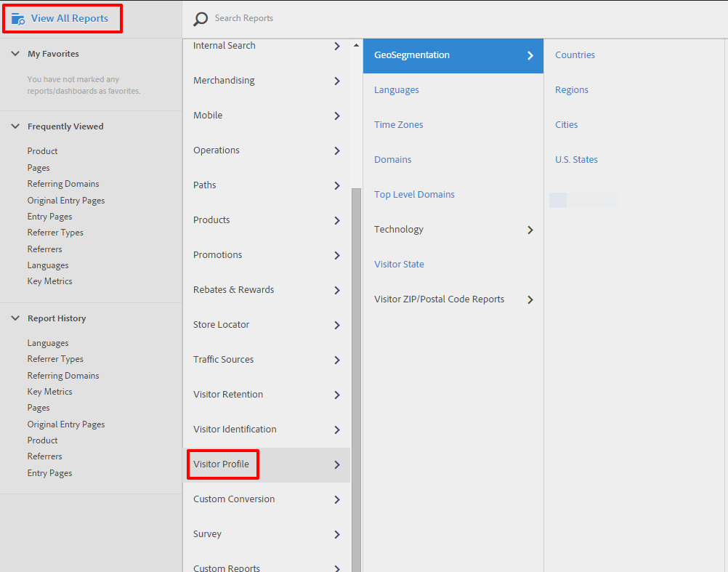Open the Traffic Sources menu item
Image resolution: width=728 pixels, height=572 pixels.
pos(267,359)
